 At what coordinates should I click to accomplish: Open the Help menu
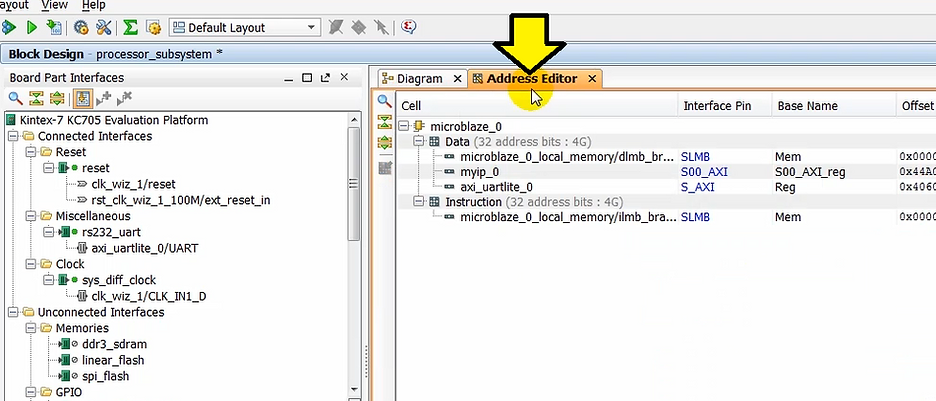(93, 5)
